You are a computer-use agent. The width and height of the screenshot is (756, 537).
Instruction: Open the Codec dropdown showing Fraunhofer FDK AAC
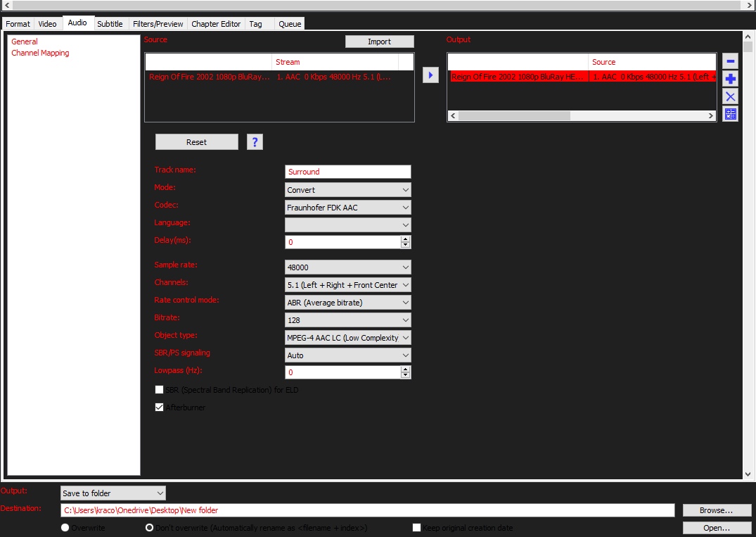tap(347, 208)
